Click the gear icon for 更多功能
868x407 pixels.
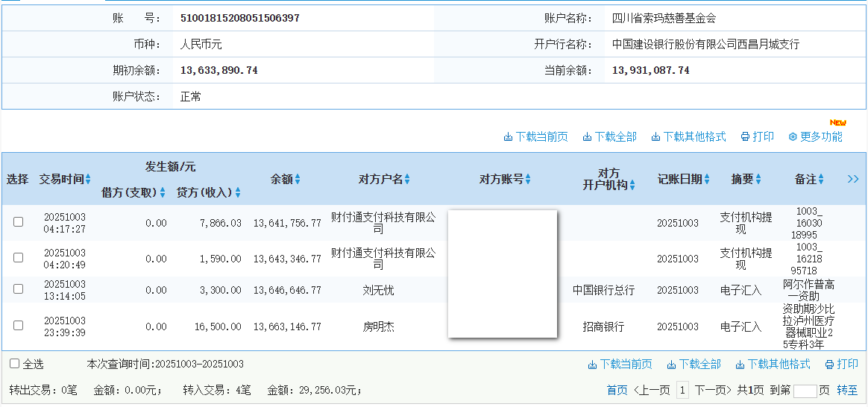coord(793,137)
